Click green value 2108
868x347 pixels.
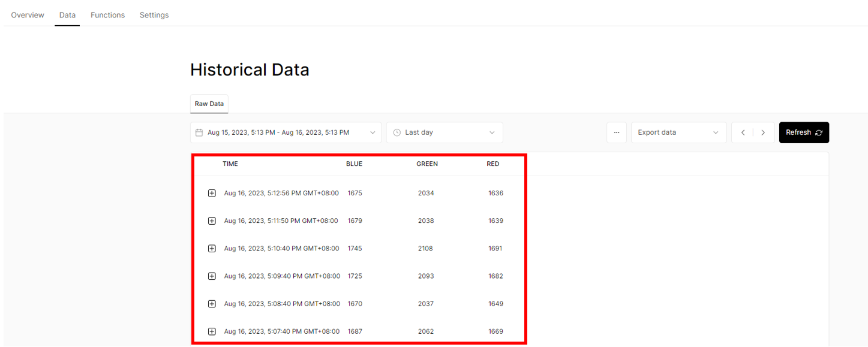[x=426, y=248]
